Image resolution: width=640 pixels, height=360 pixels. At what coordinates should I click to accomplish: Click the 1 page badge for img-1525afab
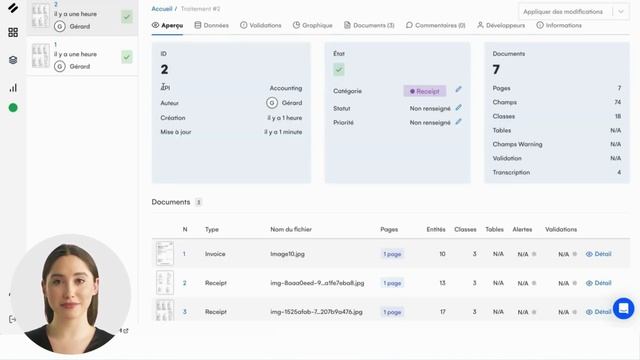coord(392,312)
